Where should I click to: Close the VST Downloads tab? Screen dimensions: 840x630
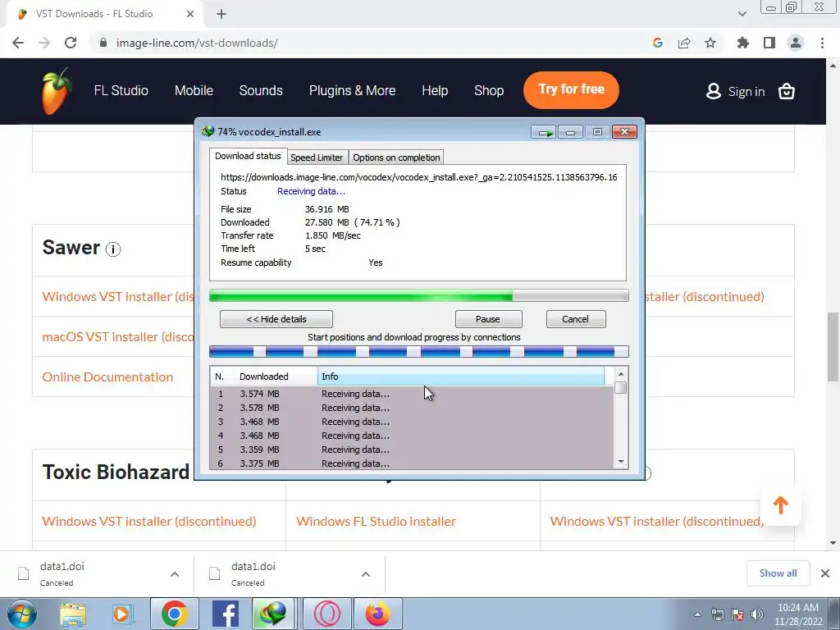190,14
